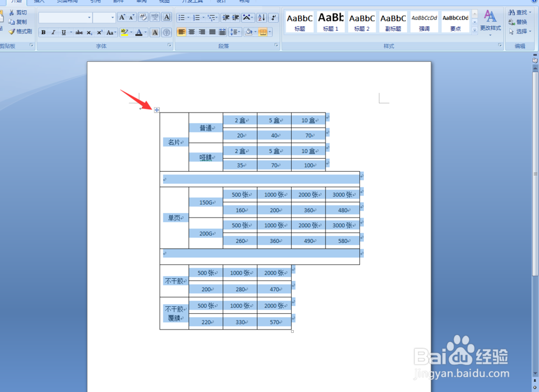Viewport: 539px width, 392px height.
Task: Click the Multilevel List icon
Action: (212, 18)
